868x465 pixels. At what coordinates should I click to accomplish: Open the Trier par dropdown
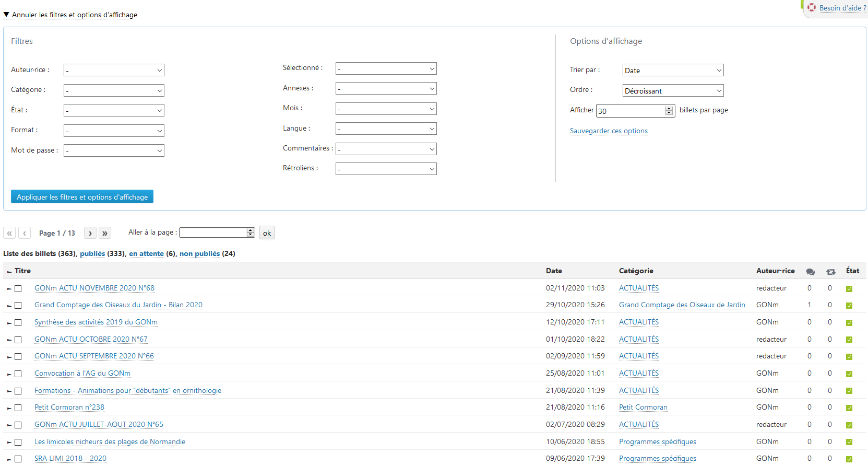(x=673, y=71)
